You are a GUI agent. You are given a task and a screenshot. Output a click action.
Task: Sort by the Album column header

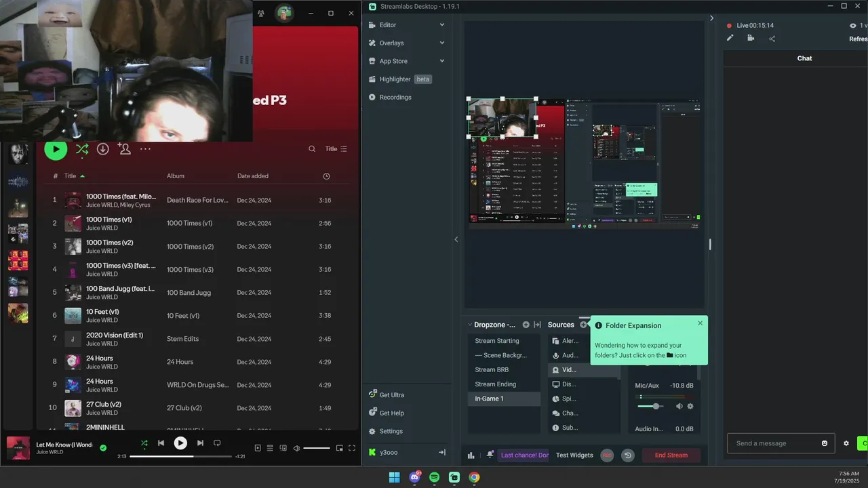(x=176, y=176)
